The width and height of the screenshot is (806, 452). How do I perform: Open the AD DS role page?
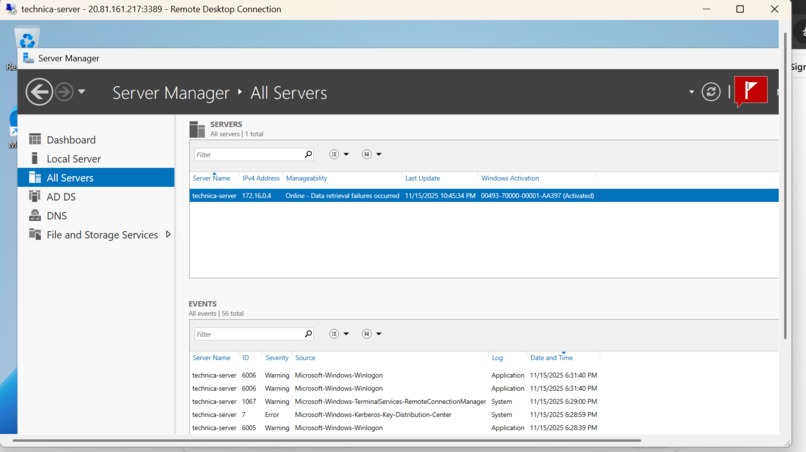click(x=61, y=196)
